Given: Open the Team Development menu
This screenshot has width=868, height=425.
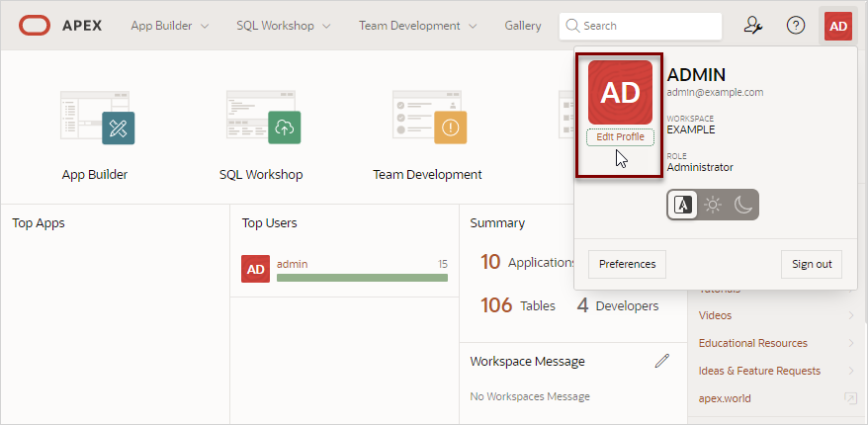Looking at the screenshot, I should [417, 26].
